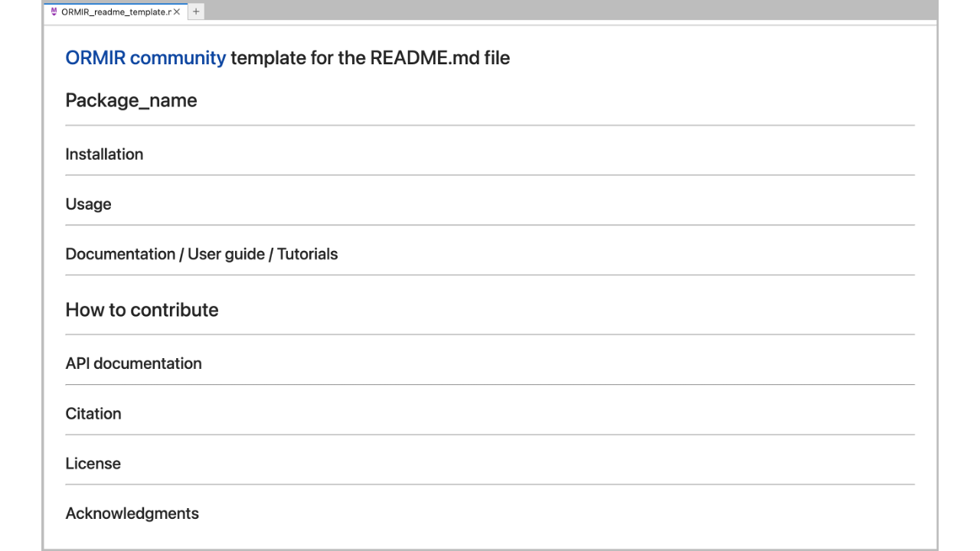Click the word ORMIR in the title link
980x551 pixels.
coord(96,57)
